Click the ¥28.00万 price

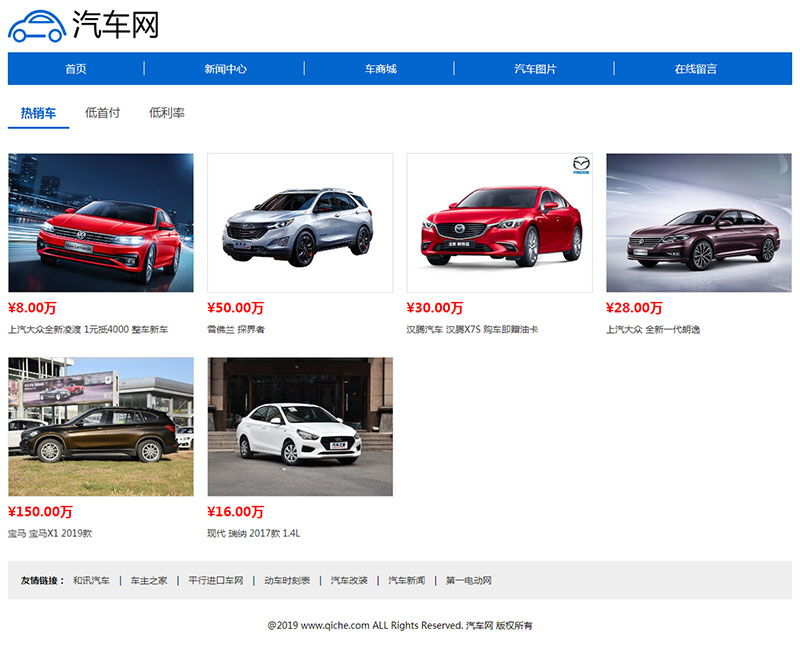[x=634, y=308]
